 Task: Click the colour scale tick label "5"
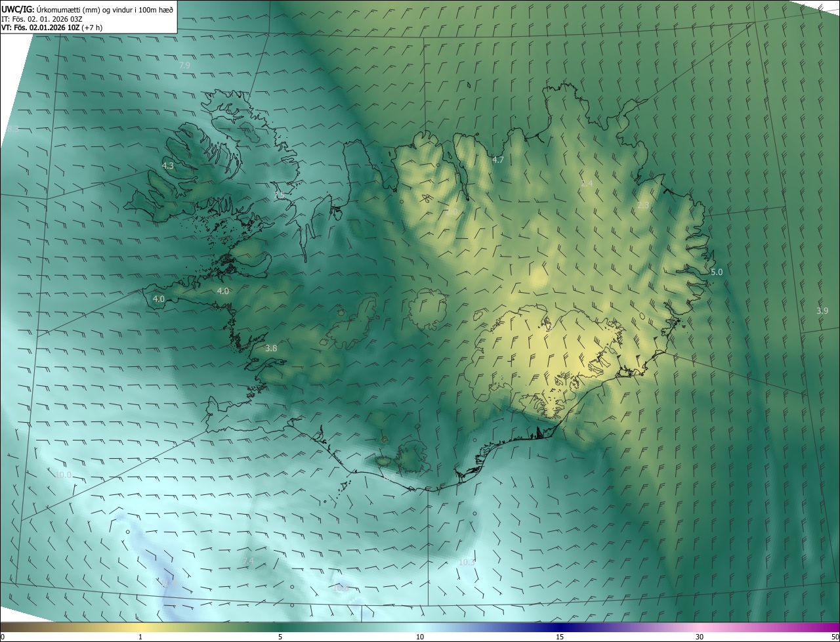(x=280, y=637)
